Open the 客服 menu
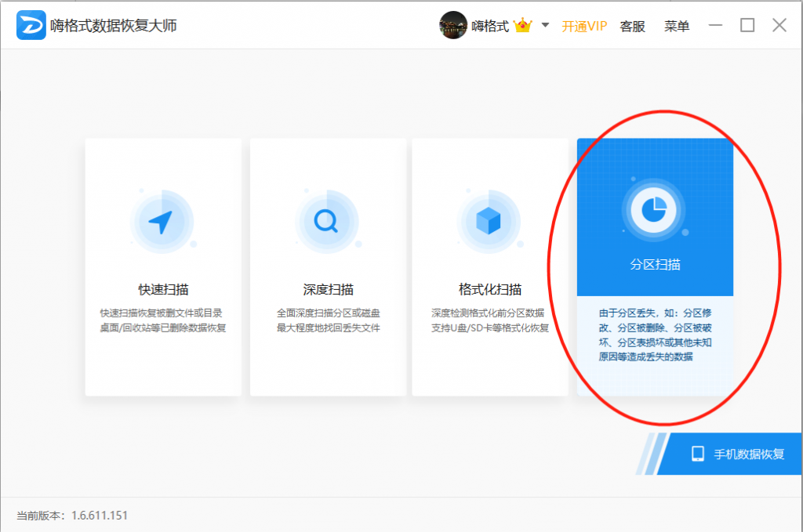The width and height of the screenshot is (803, 532). tap(633, 26)
